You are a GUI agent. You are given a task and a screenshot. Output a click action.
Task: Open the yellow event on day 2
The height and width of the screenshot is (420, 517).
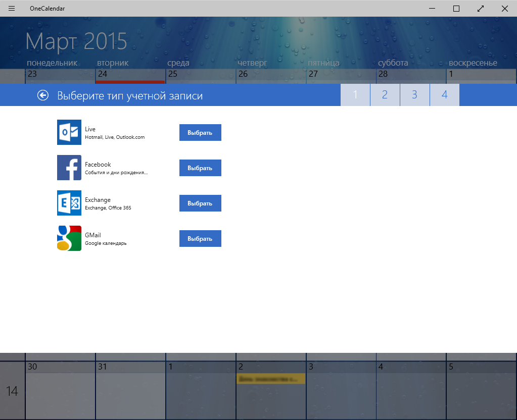pyautogui.click(x=271, y=379)
